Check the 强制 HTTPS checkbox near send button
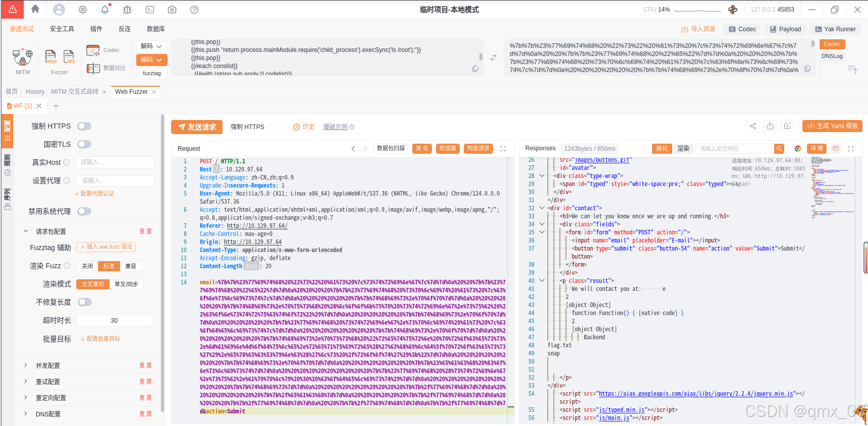This screenshot has width=868, height=426. pyautogui.click(x=272, y=127)
